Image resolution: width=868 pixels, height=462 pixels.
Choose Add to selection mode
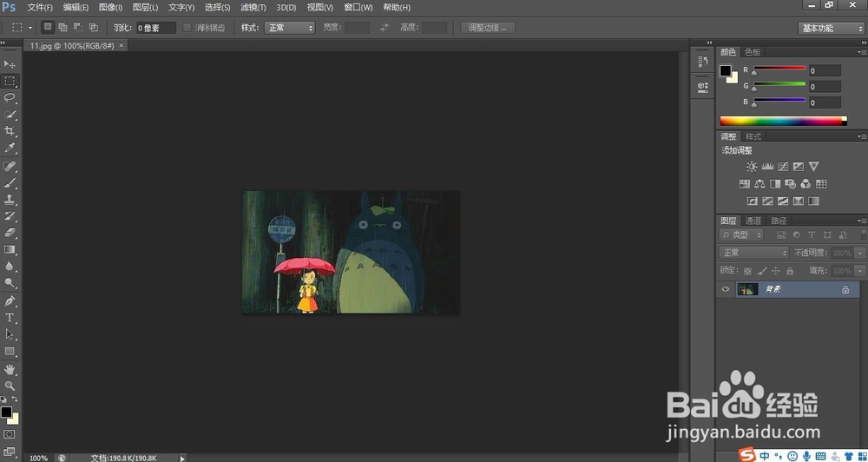click(63, 27)
